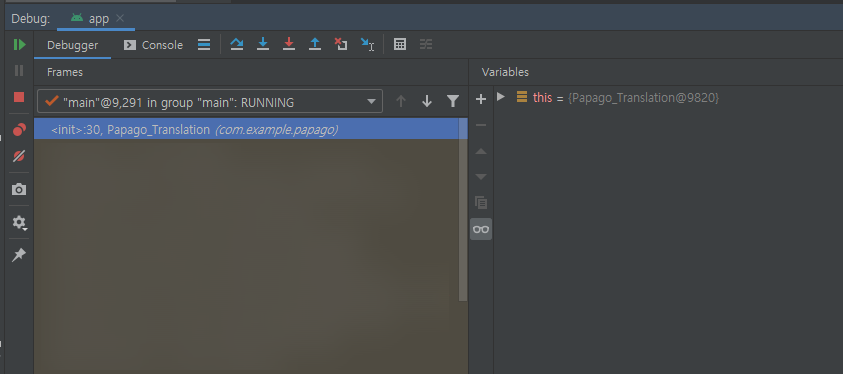Take a thread dump with the camera icon

point(19,189)
